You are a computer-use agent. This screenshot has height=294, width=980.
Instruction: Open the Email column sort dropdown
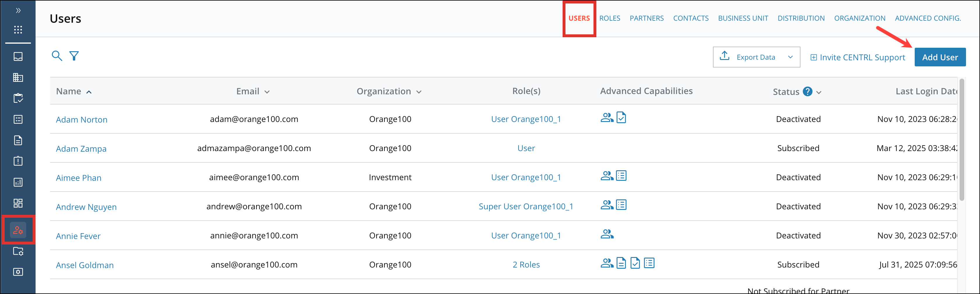pos(268,91)
